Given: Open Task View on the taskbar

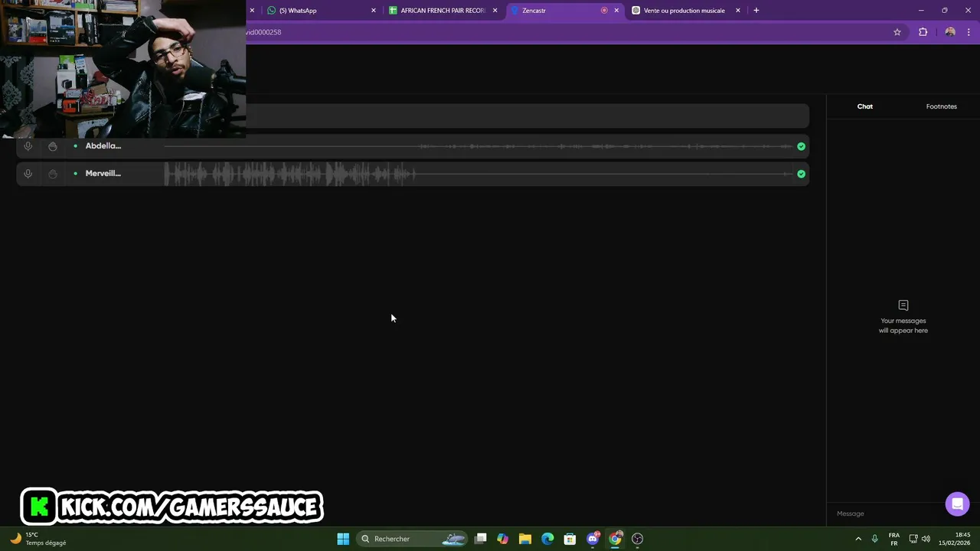Looking at the screenshot, I should 481,539.
